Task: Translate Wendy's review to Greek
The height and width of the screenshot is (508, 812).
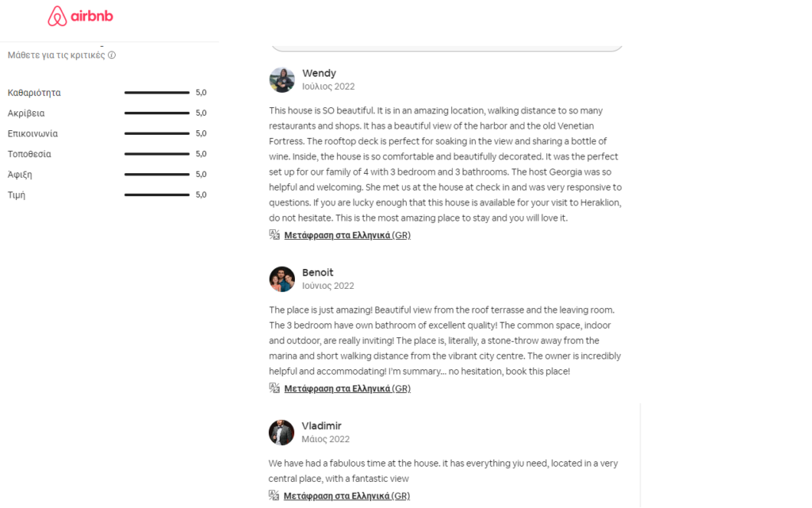Action: 347,235
